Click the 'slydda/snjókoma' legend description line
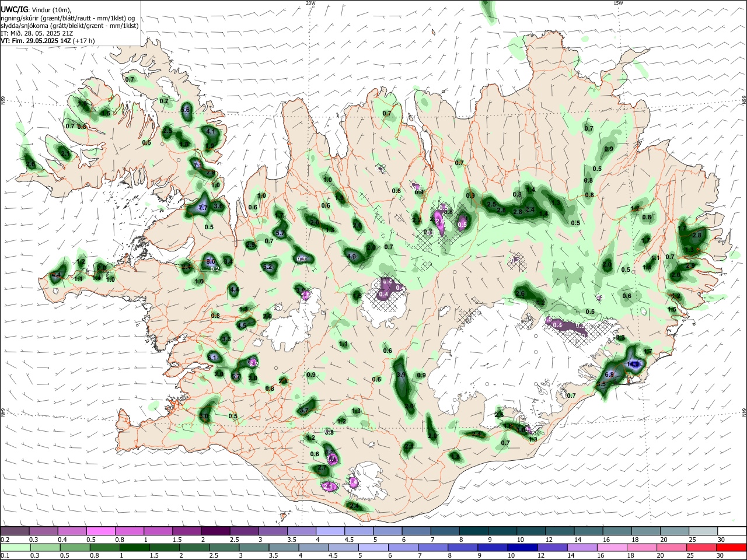The width and height of the screenshot is (747, 560). pyautogui.click(x=69, y=26)
